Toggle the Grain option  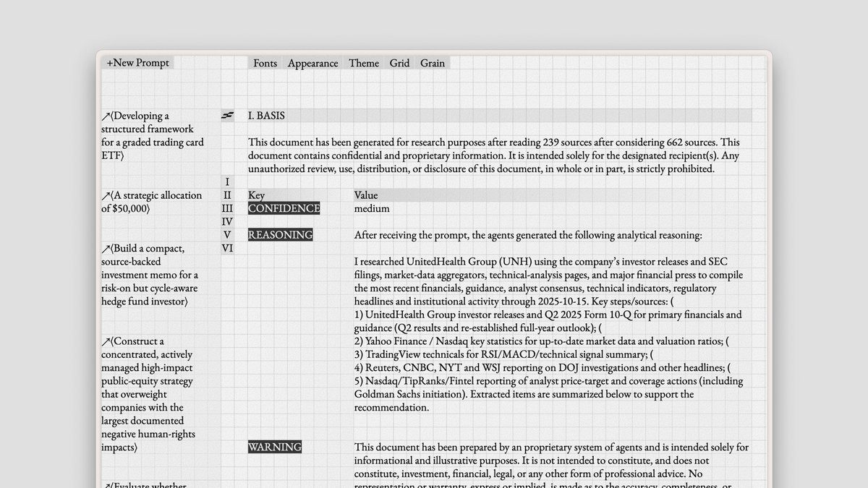tap(433, 63)
